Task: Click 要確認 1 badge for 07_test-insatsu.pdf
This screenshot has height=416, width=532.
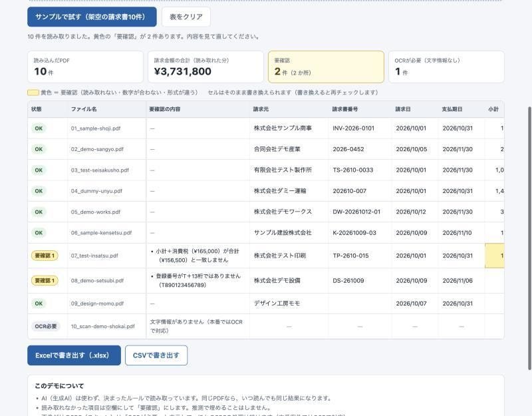Action: (x=45, y=256)
